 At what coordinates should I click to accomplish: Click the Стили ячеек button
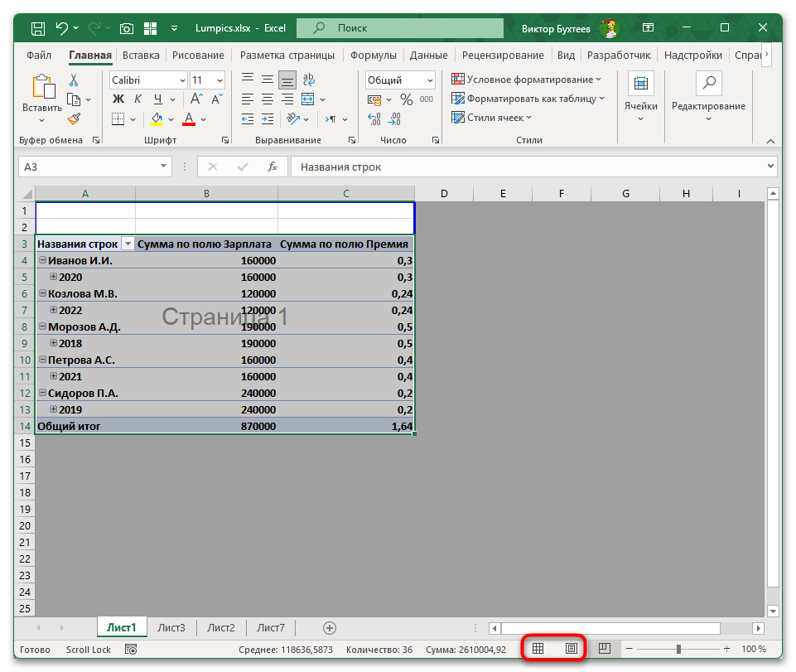pyautogui.click(x=494, y=117)
